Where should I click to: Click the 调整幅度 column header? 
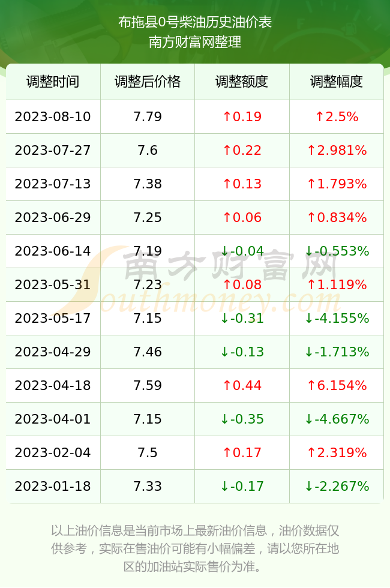pyautogui.click(x=337, y=82)
